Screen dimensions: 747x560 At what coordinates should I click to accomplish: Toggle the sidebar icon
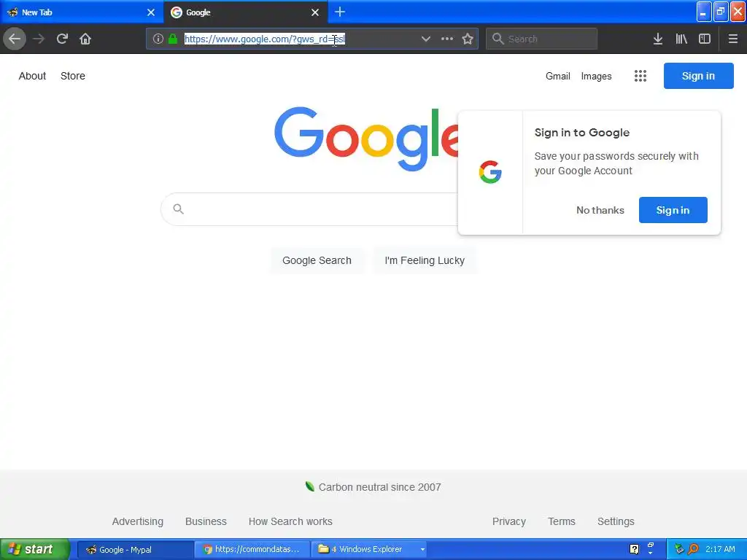pyautogui.click(x=705, y=39)
